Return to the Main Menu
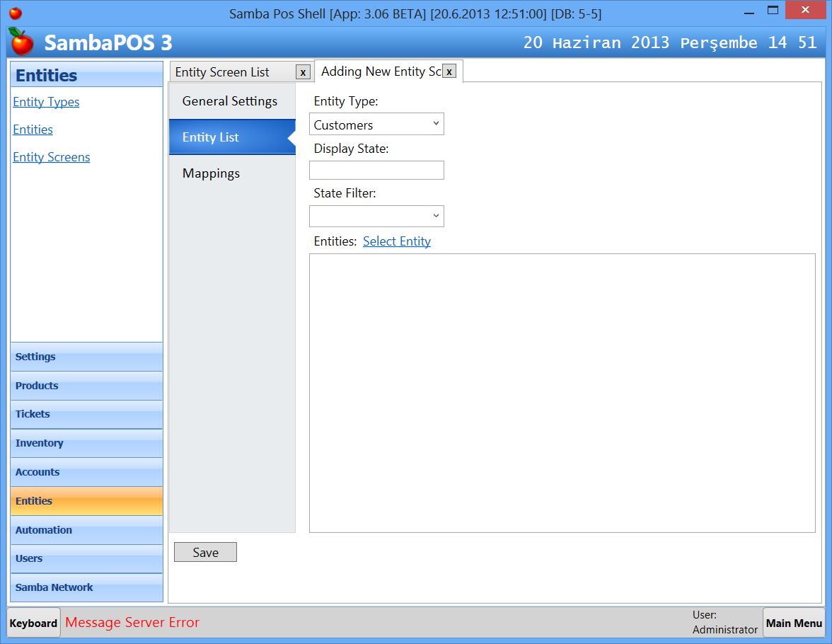This screenshot has height=644, width=832. coord(794,623)
